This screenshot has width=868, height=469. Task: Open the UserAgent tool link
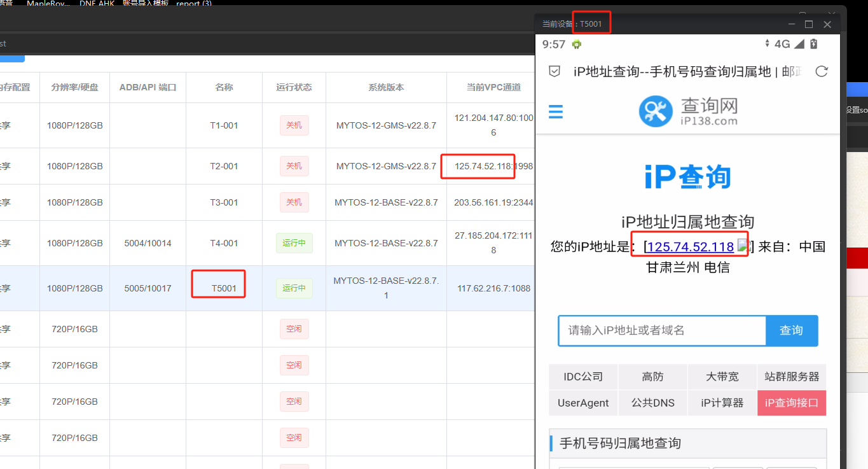[x=583, y=403]
